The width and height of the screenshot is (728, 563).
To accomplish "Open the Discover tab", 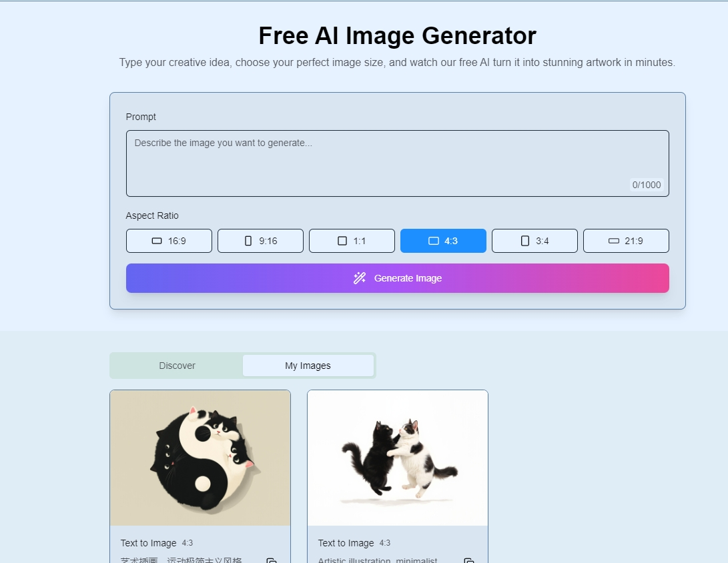I will [x=177, y=366].
